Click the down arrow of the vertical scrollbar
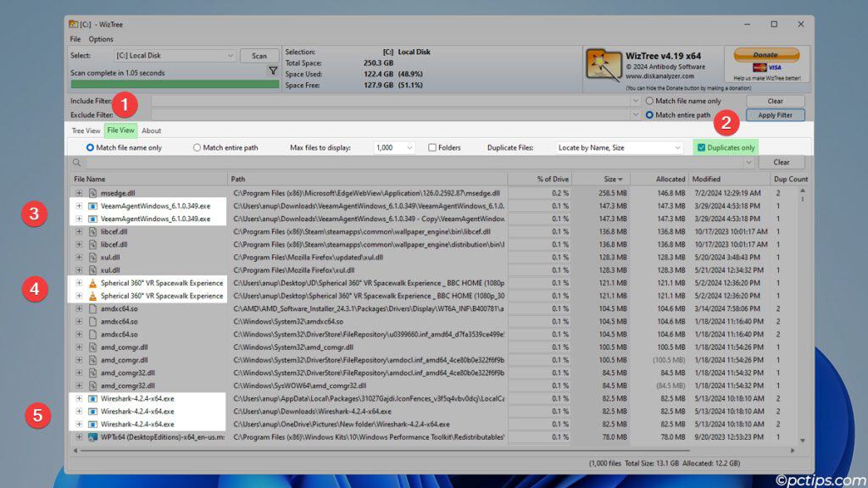The width and height of the screenshot is (868, 488). pyautogui.click(x=803, y=441)
